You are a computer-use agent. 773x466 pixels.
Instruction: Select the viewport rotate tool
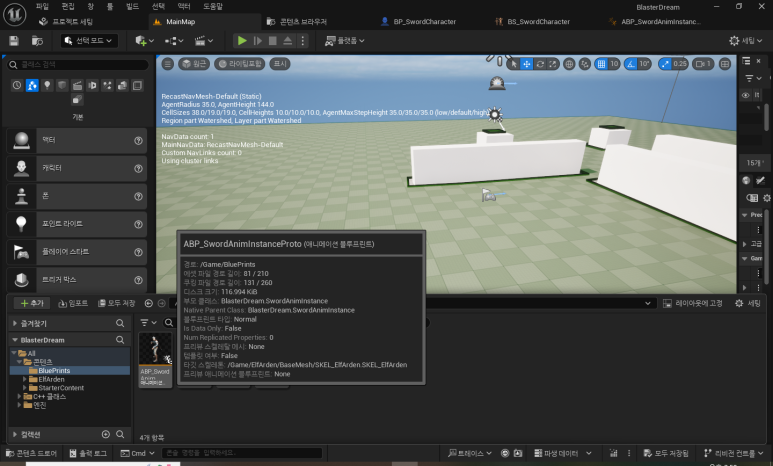coord(540,64)
